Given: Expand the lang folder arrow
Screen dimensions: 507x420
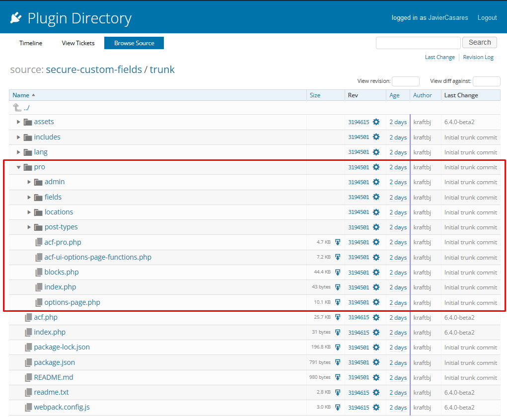Looking at the screenshot, I should click(18, 152).
